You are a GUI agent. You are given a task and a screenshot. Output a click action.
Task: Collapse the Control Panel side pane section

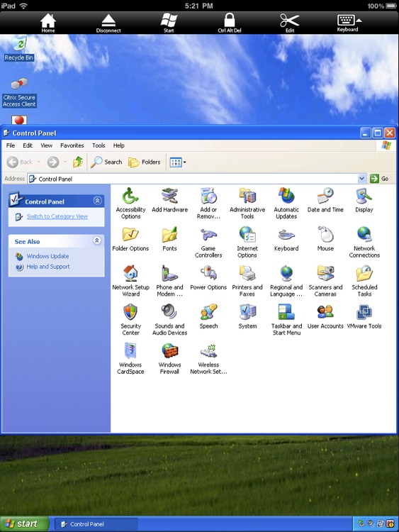tap(97, 201)
